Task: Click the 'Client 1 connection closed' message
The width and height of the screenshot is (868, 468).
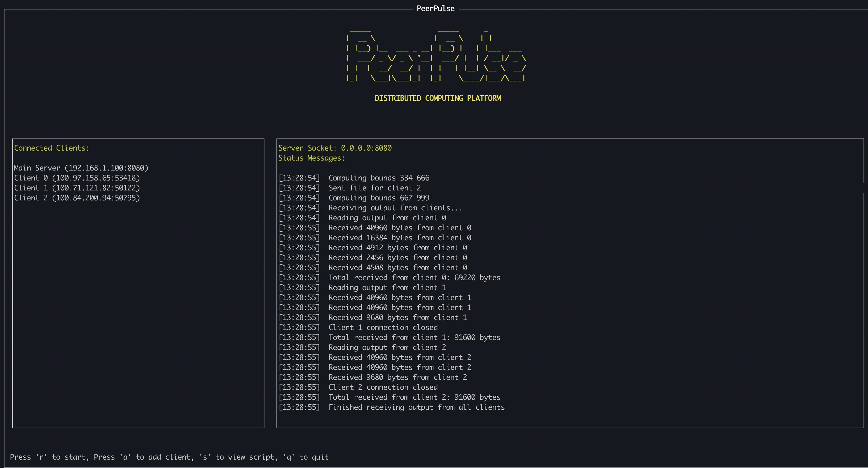Action: [383, 327]
